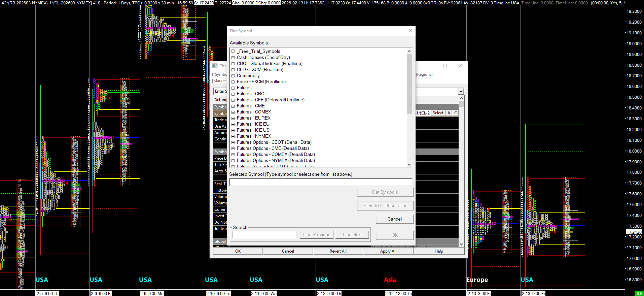Select Futures Options - NYMEX (Denali Data)
The image size is (644, 296).
click(x=276, y=160)
